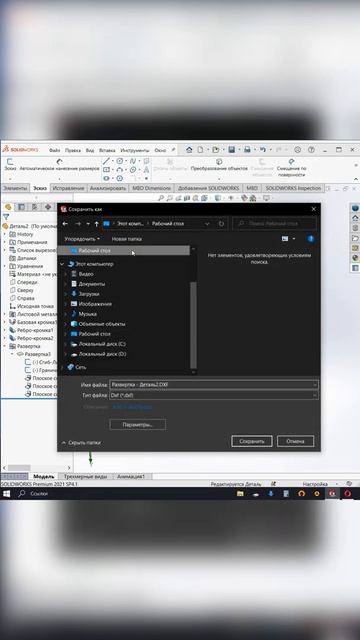Open the recent locations dropdown arrow
Screen dimensions: 360x640
[88, 224]
